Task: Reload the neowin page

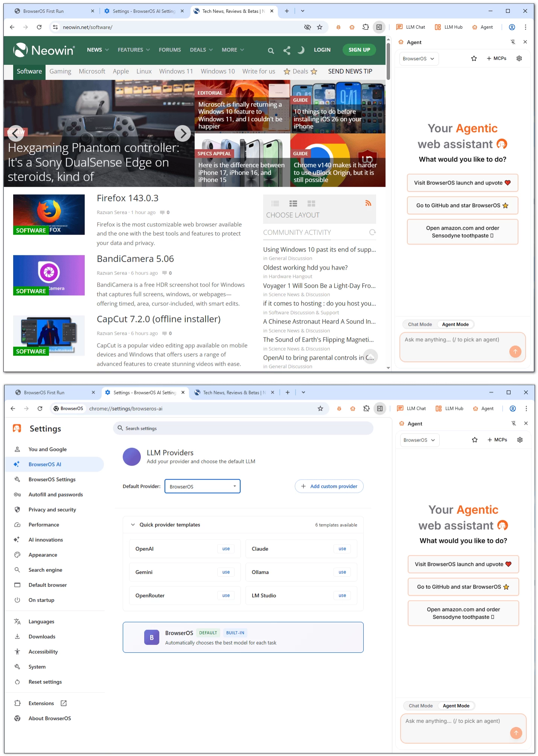Action: [x=39, y=27]
